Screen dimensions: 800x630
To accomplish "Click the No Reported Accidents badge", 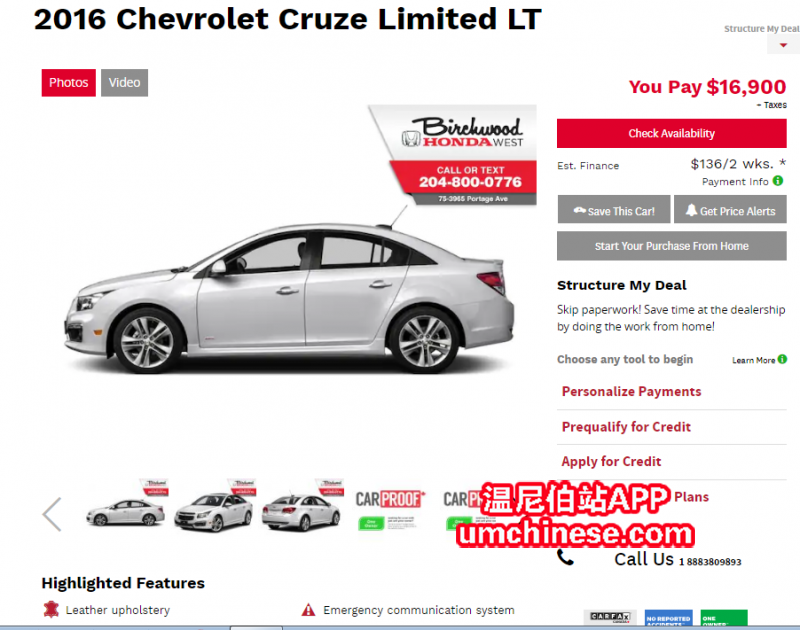I will 668,618.
